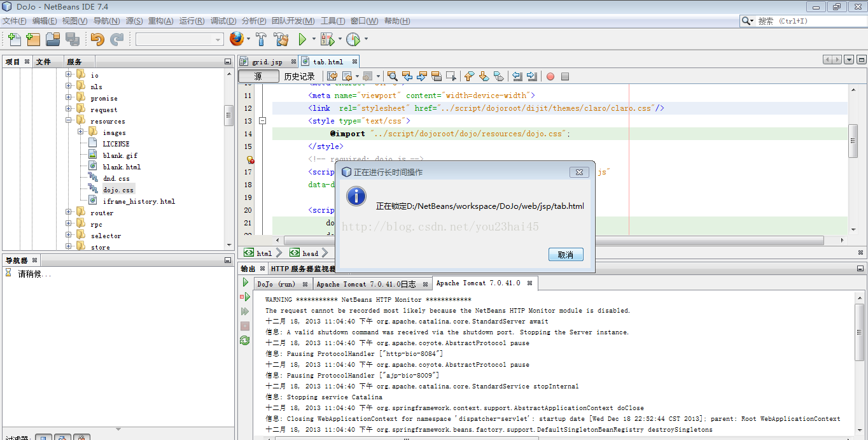Click 取消 button in the dialog

pos(566,255)
